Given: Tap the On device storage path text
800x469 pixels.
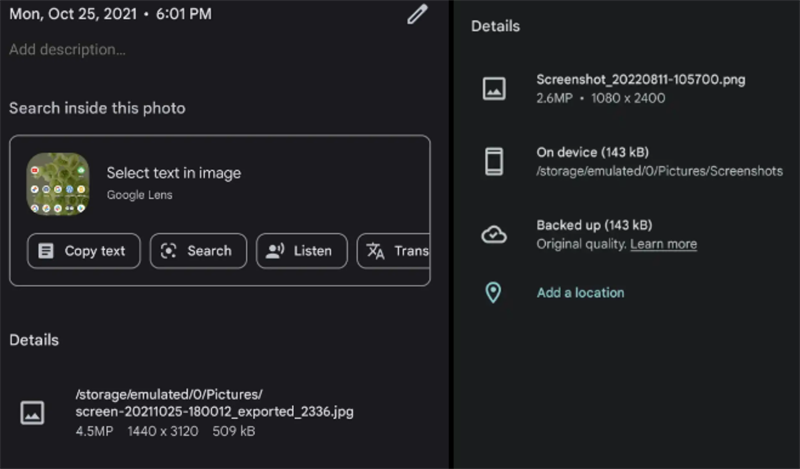Looking at the screenshot, I should (x=659, y=171).
